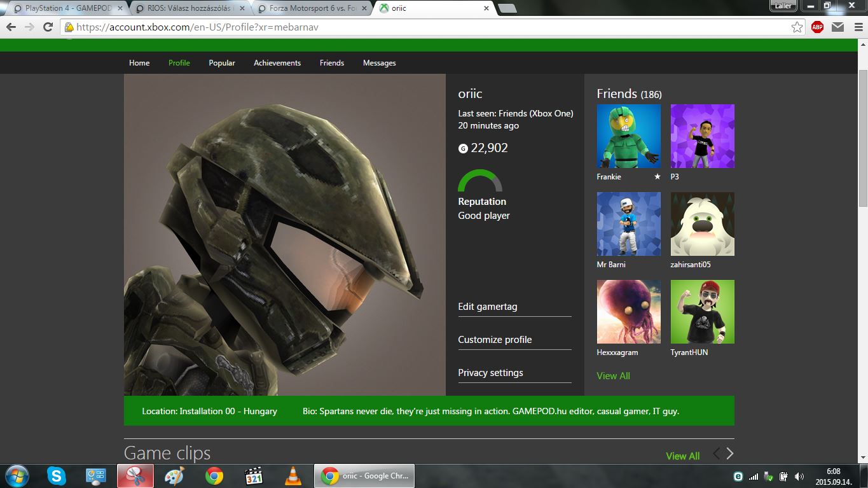The width and height of the screenshot is (868, 488).
Task: Open the mail extension icon in toolbar
Action: pos(837,27)
